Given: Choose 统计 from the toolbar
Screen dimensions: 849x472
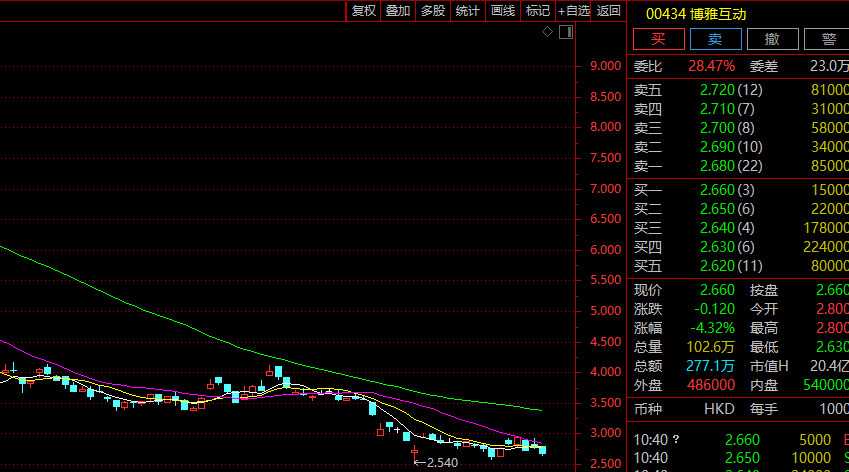Looking at the screenshot, I should 468,11.
